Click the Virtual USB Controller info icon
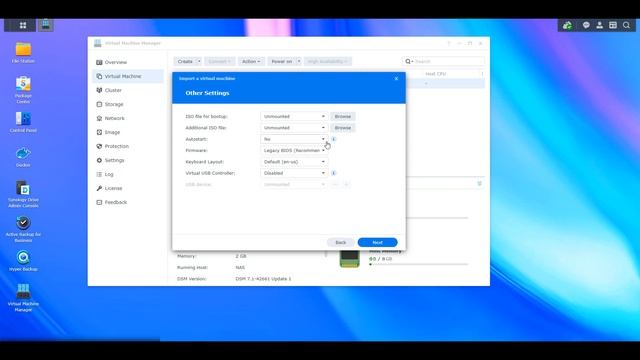 (333, 173)
